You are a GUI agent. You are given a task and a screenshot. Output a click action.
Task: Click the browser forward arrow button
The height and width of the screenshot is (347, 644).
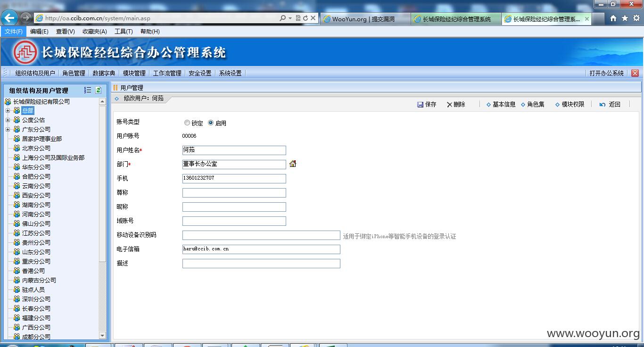26,18
